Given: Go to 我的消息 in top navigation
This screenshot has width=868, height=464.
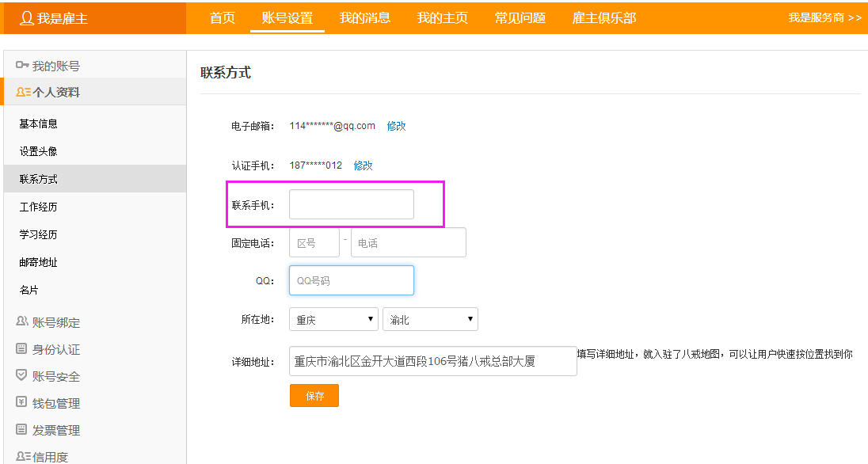Looking at the screenshot, I should pyautogui.click(x=365, y=17).
